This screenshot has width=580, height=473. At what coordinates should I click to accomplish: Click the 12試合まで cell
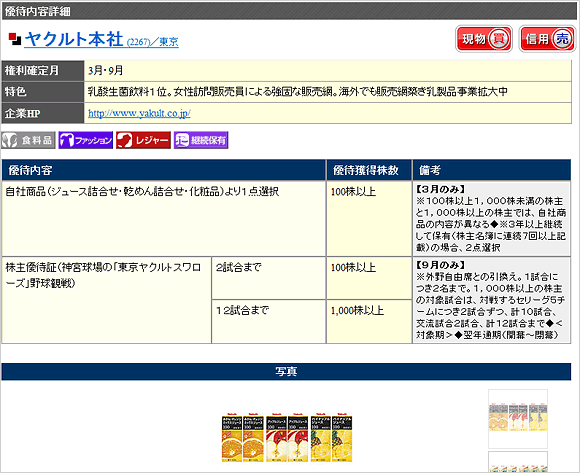[269, 321]
